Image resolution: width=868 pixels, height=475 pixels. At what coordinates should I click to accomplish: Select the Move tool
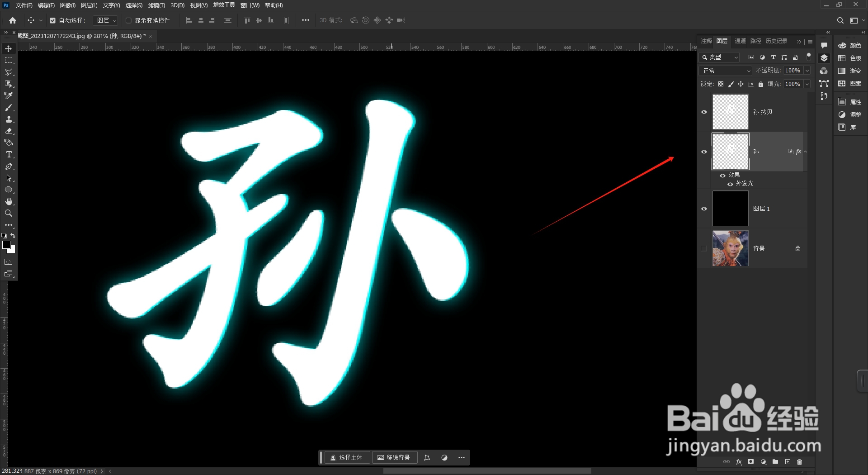tap(9, 48)
